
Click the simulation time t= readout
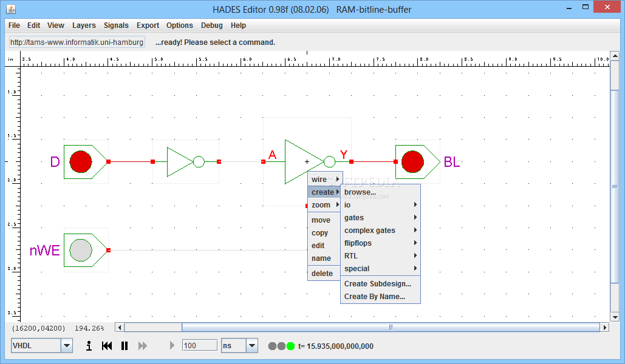click(336, 346)
